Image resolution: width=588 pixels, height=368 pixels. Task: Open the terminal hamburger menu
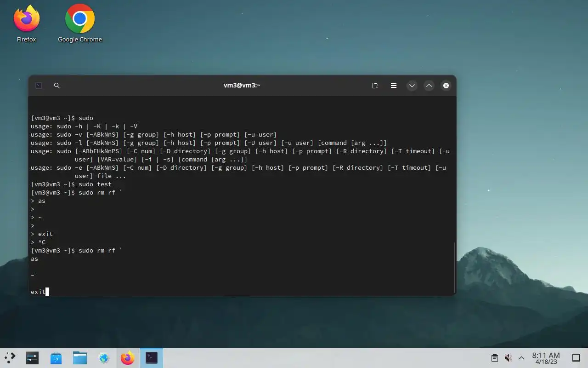click(394, 86)
